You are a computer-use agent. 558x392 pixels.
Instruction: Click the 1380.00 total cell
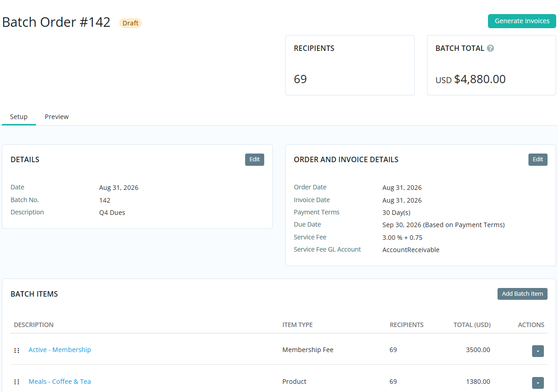[478, 382]
